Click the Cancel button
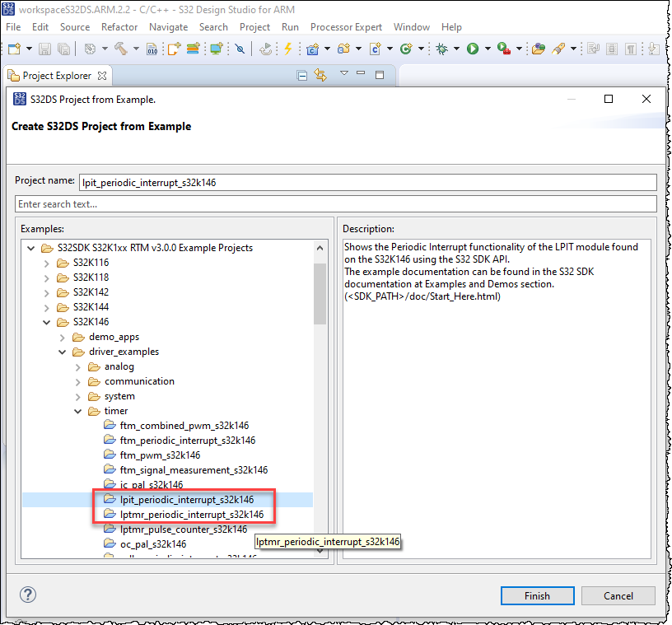 point(618,596)
